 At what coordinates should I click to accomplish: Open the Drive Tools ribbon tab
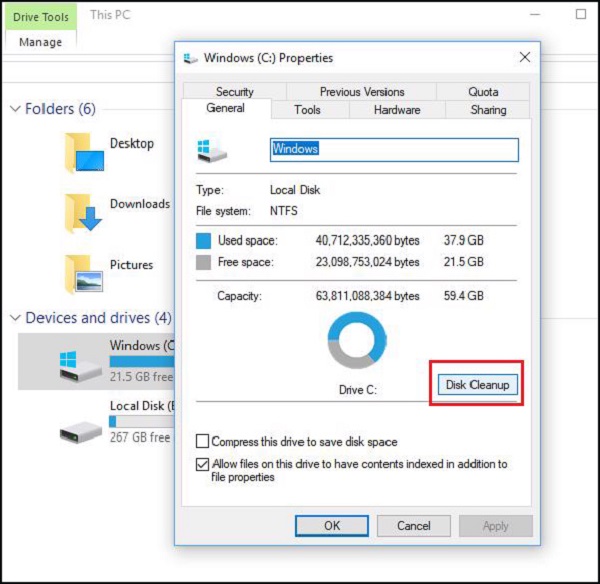[x=41, y=17]
